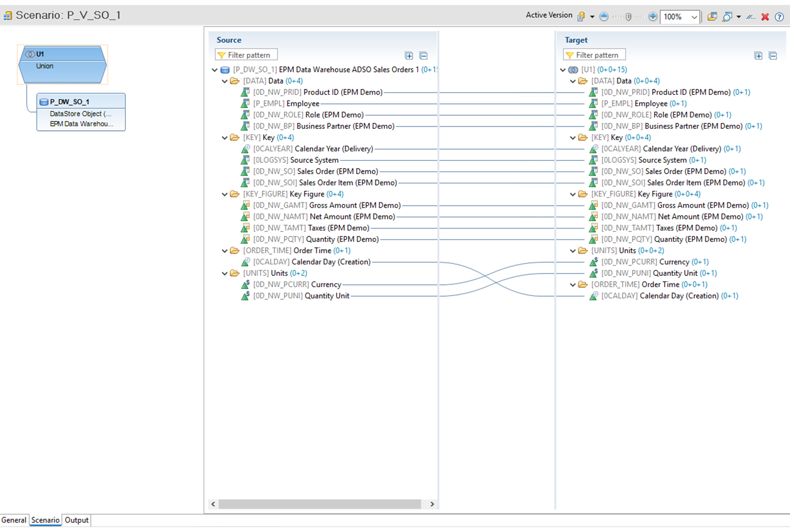This screenshot has height=532, width=790.
Task: Select Source Business Partner (EPM Demo) field
Action: [324, 126]
